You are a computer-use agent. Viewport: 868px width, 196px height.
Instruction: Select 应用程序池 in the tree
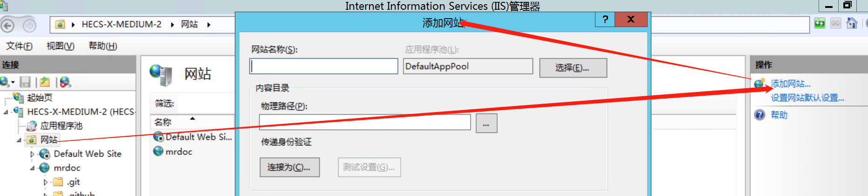click(61, 126)
